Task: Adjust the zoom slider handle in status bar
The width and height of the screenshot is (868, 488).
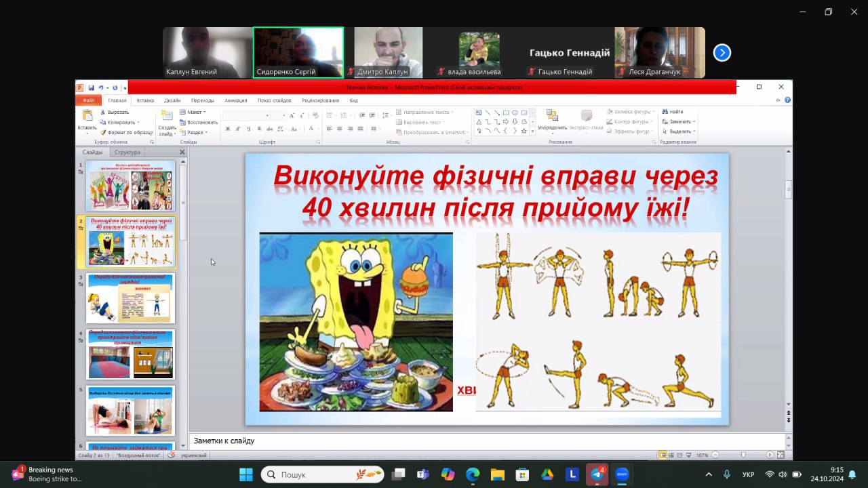Action: pyautogui.click(x=743, y=455)
